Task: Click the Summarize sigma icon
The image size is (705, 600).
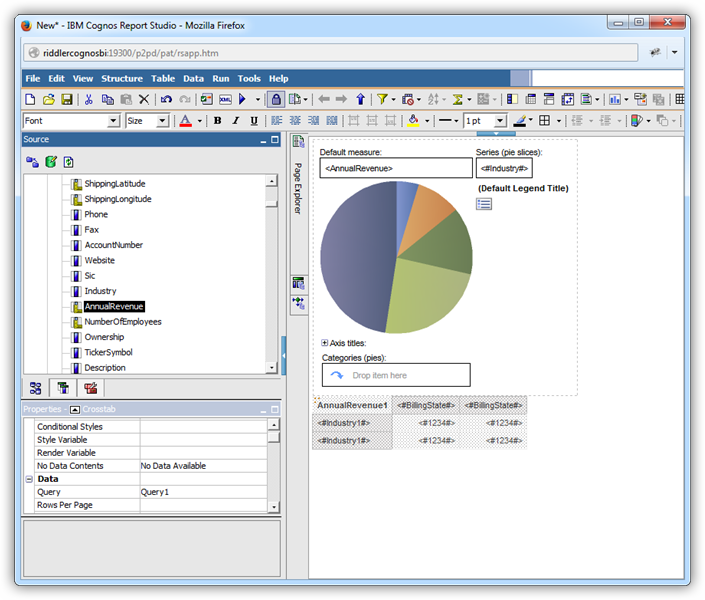Action: pos(457,100)
